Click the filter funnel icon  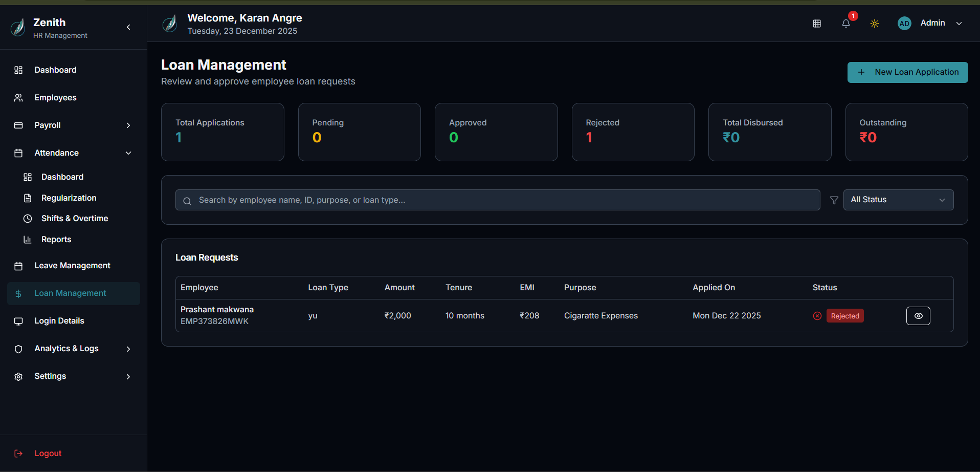(x=834, y=200)
